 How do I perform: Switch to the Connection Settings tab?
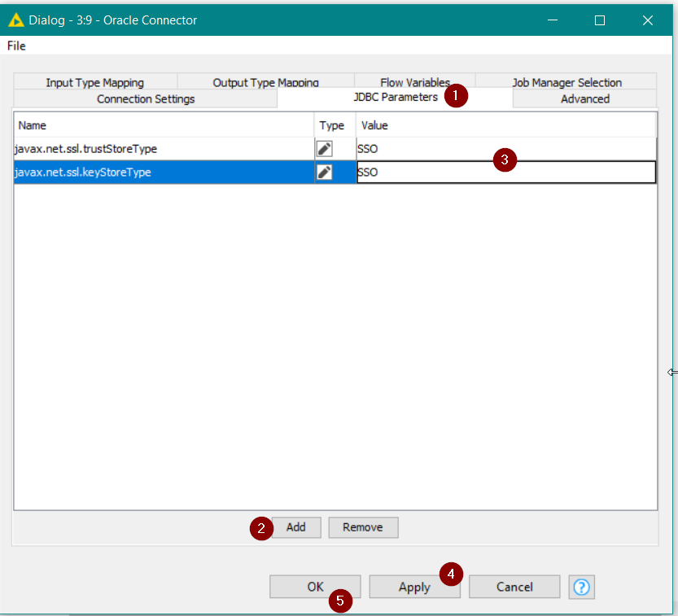pos(146,99)
